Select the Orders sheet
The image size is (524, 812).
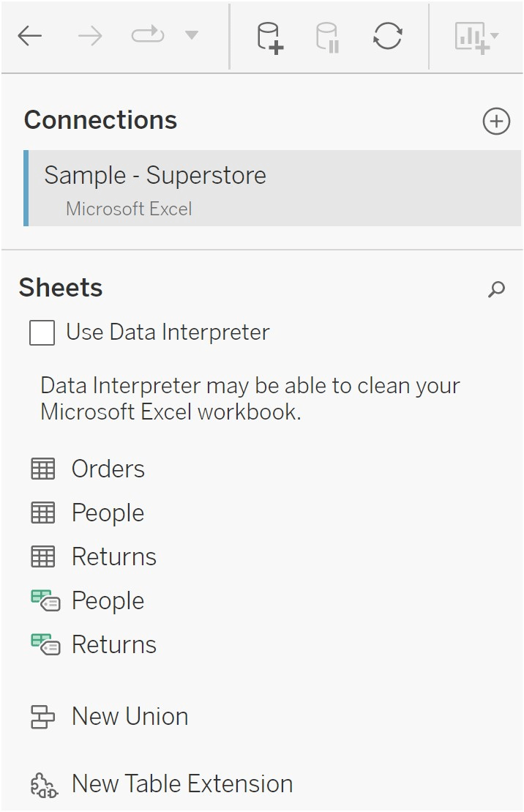coord(108,469)
